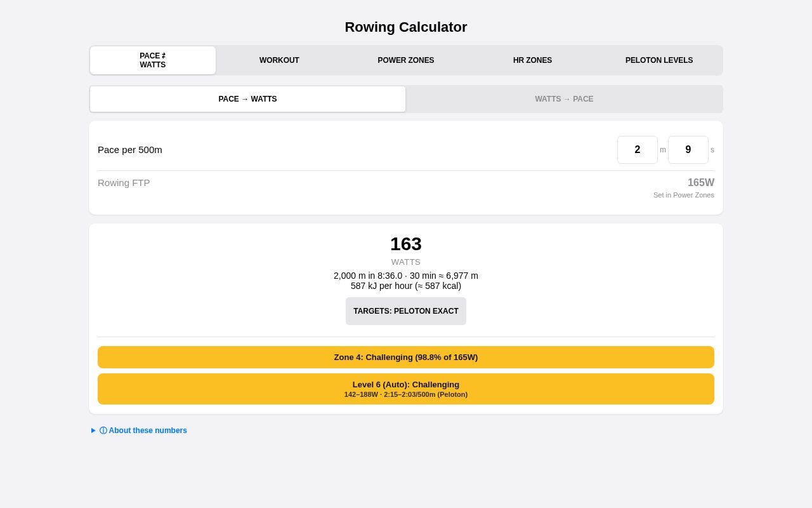
Task: Click the Pace per 500m label
Action: [x=130, y=150]
